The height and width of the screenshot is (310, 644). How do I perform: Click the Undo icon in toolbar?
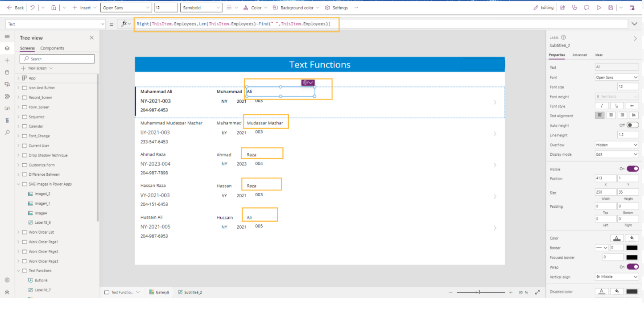(x=33, y=8)
